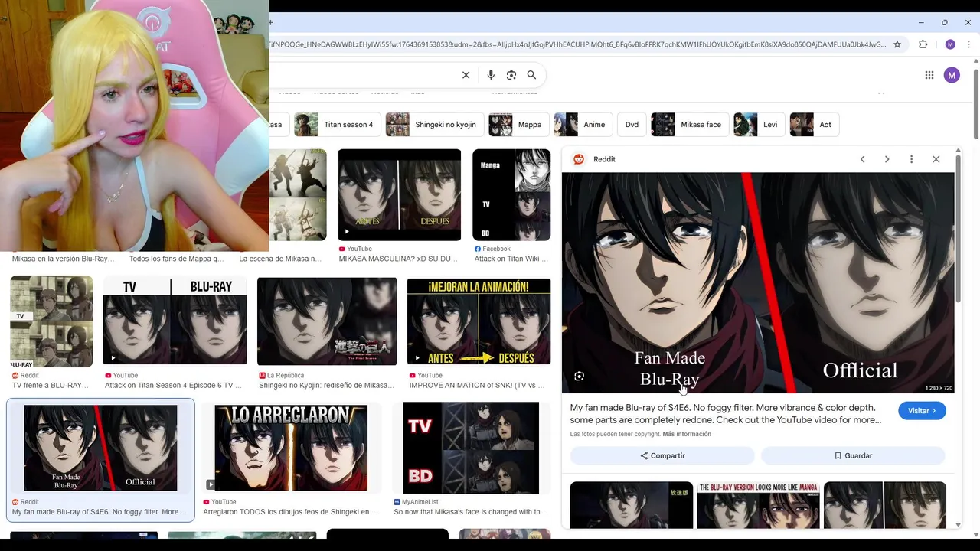
Task: Open the ANTES DESPUES YouTube thumbnail
Action: pyautogui.click(x=400, y=194)
